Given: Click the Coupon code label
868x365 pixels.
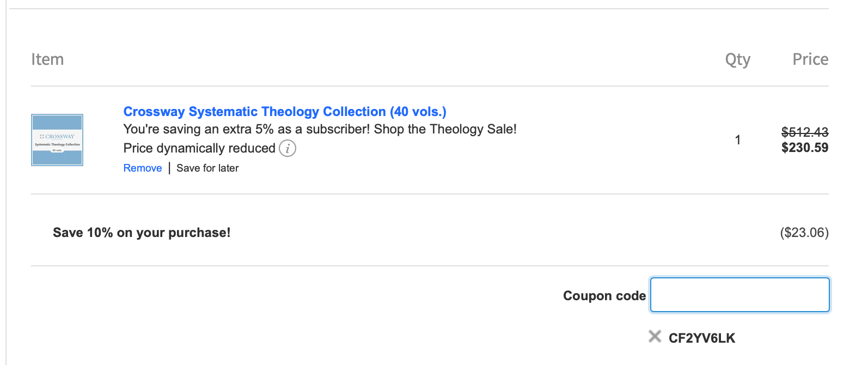Looking at the screenshot, I should (x=604, y=296).
